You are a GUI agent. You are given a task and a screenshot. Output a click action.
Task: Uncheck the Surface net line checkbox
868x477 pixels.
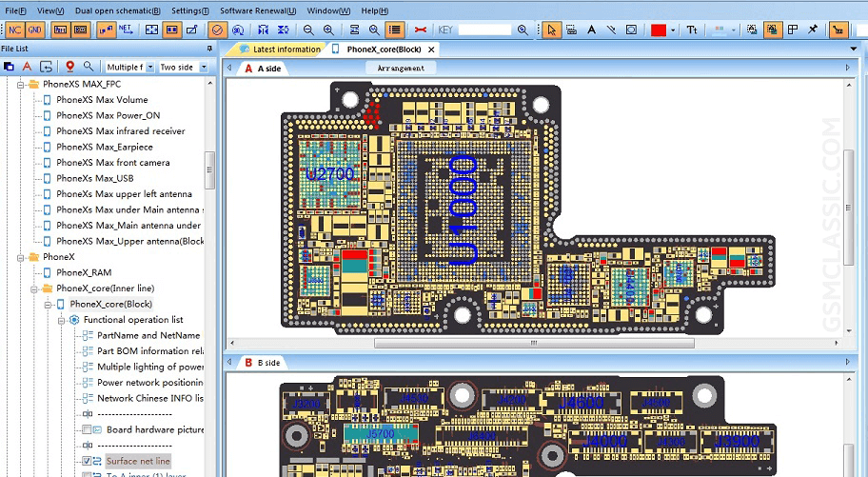pos(87,461)
